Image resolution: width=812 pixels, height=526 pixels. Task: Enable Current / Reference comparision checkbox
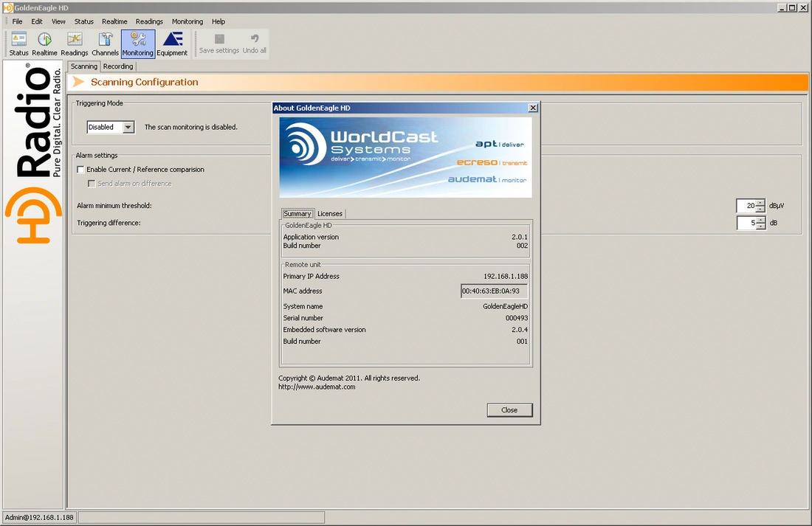80,170
